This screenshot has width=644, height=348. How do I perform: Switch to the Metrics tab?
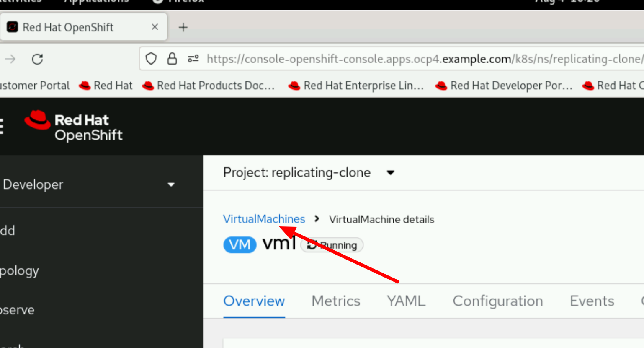336,301
